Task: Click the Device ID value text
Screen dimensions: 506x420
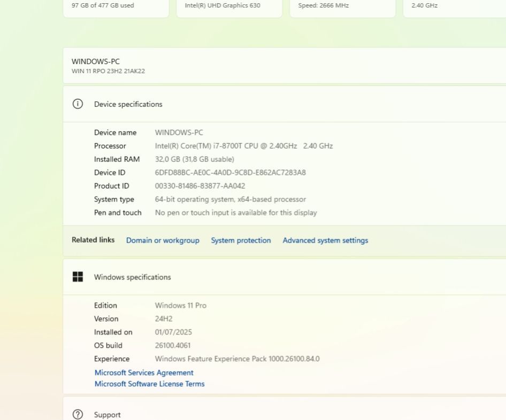Action: point(230,173)
